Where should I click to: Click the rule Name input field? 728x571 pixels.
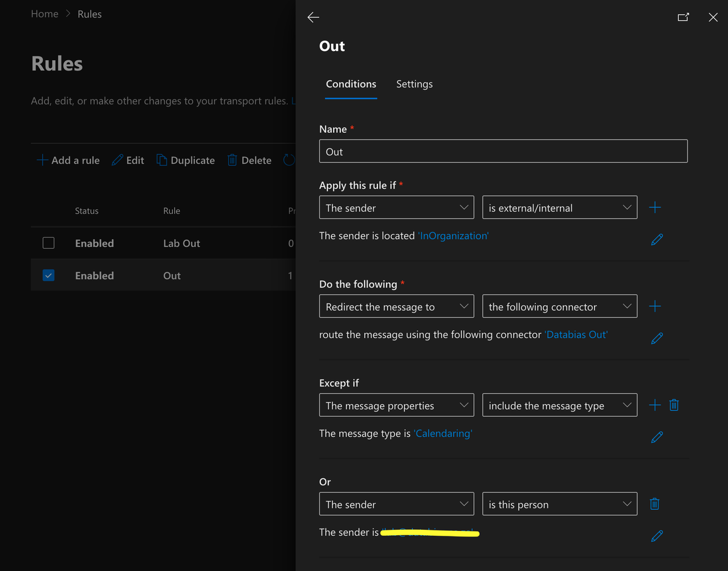503,151
